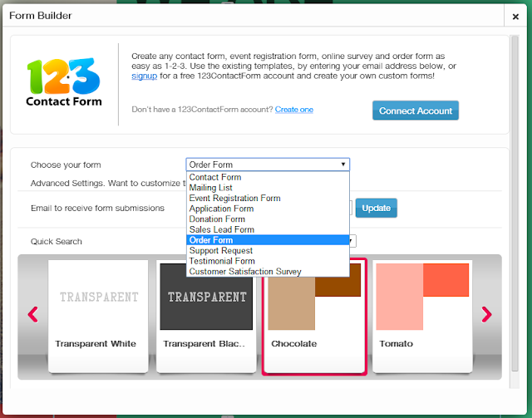The height and width of the screenshot is (418, 532).
Task: Open the signup link
Action: (x=144, y=76)
